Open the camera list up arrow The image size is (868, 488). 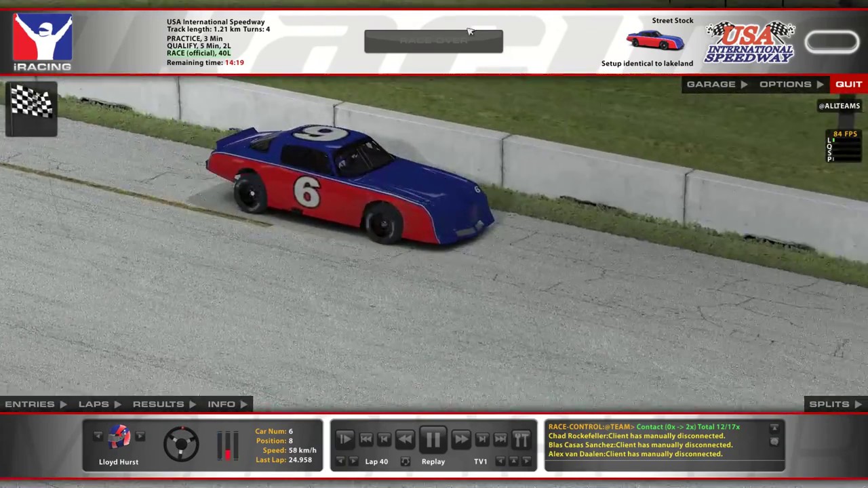click(x=513, y=462)
